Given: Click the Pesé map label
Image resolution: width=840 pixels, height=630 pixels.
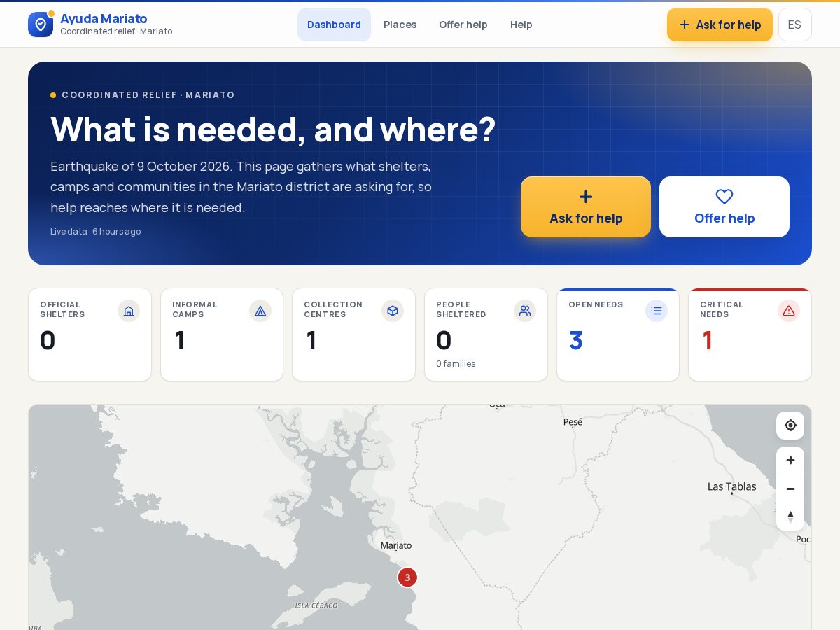Looking at the screenshot, I should pyautogui.click(x=573, y=422).
